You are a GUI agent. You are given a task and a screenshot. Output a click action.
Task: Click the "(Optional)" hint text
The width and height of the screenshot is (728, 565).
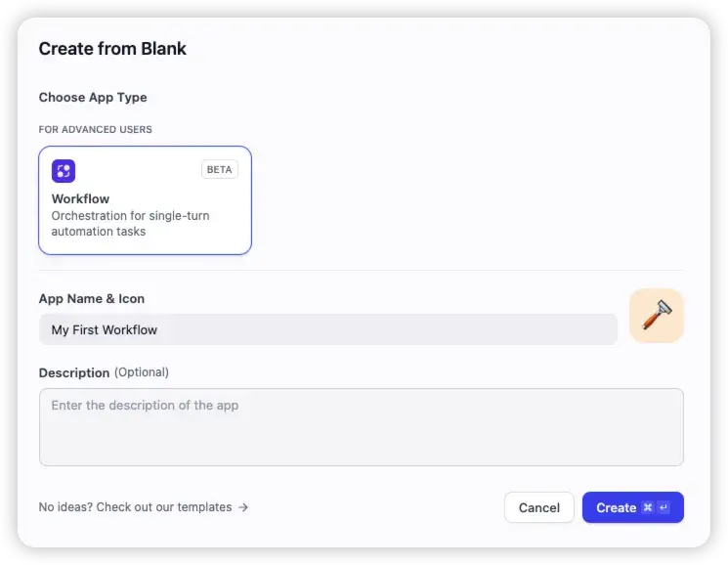pos(142,372)
